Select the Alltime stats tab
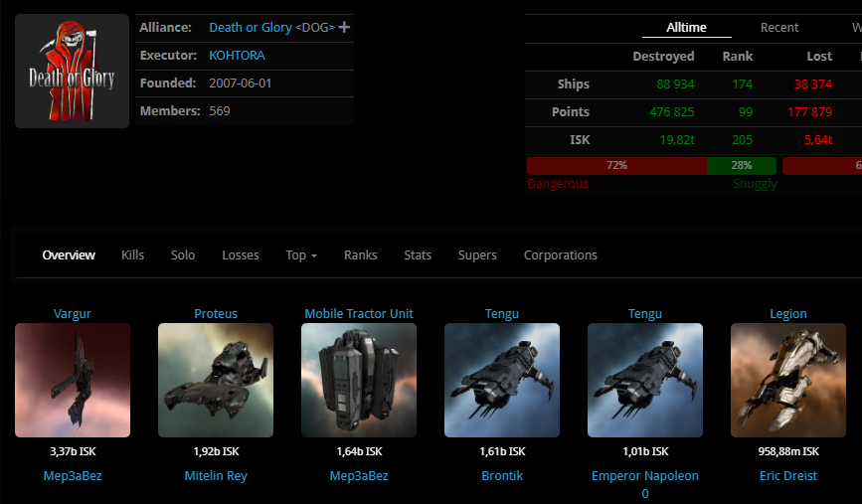Screen dimensions: 862x504 pos(686,28)
